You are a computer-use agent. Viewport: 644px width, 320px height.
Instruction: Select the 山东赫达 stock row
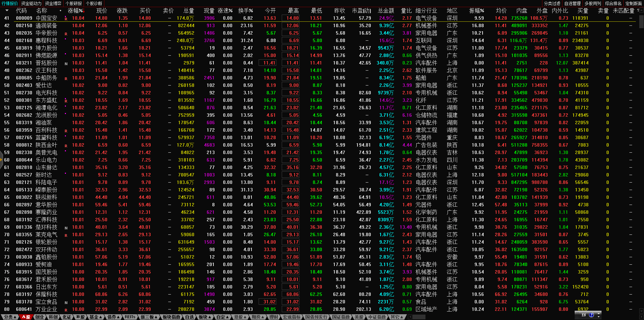pyautogui.click(x=47, y=167)
